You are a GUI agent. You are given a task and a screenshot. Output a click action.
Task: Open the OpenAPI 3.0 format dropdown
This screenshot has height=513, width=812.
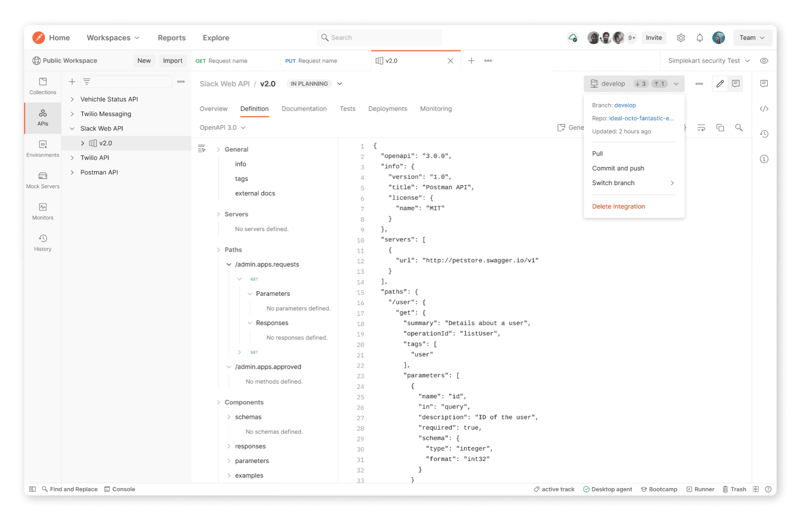coord(223,128)
